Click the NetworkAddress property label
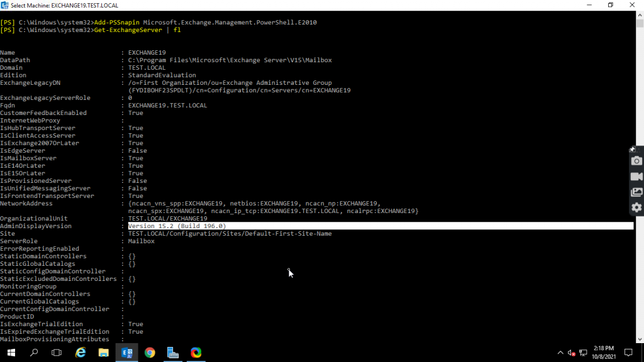The image size is (644, 362). click(26, 204)
